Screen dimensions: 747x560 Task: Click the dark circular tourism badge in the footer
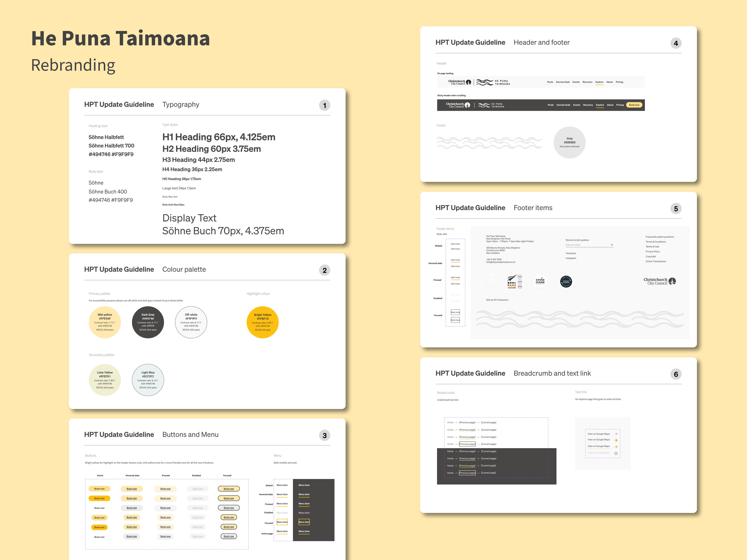click(566, 282)
